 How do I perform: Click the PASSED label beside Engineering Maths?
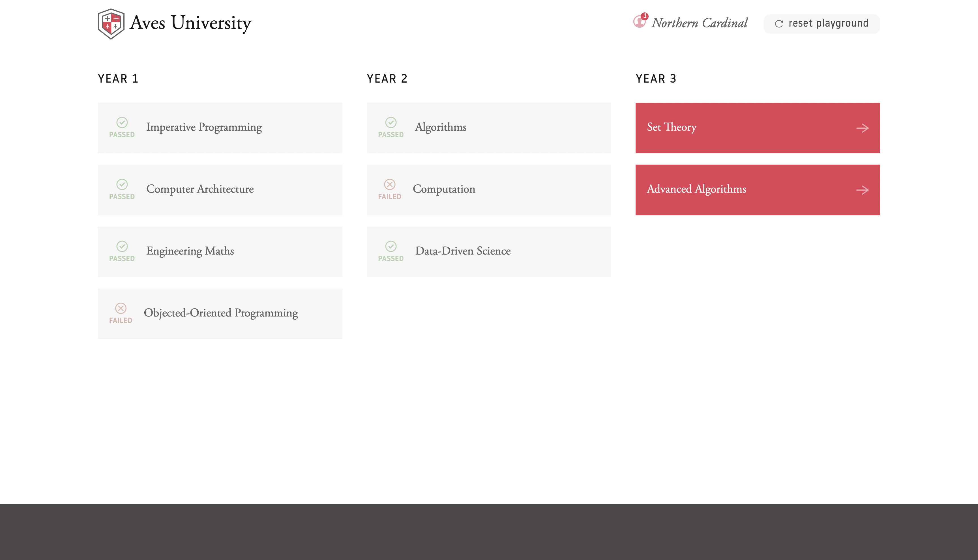click(x=122, y=259)
